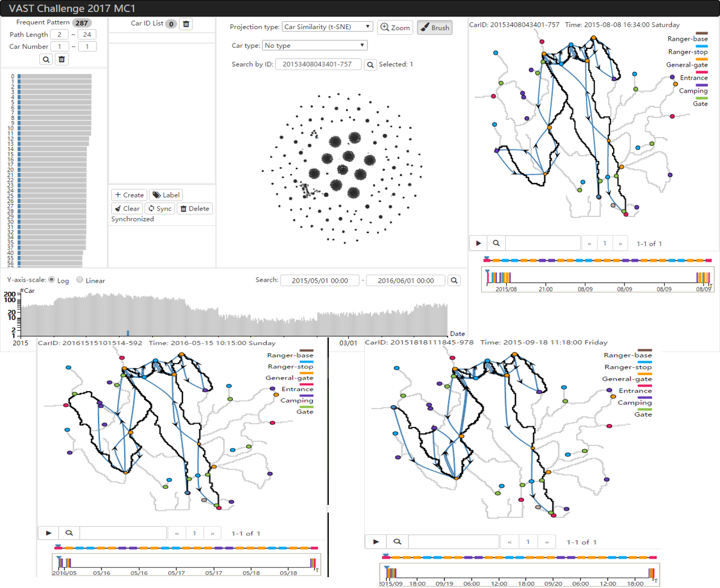Click the Sync button

(160, 208)
